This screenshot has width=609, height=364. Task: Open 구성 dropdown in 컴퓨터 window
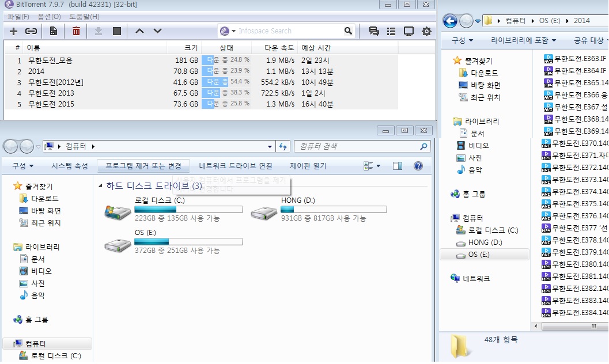point(22,166)
